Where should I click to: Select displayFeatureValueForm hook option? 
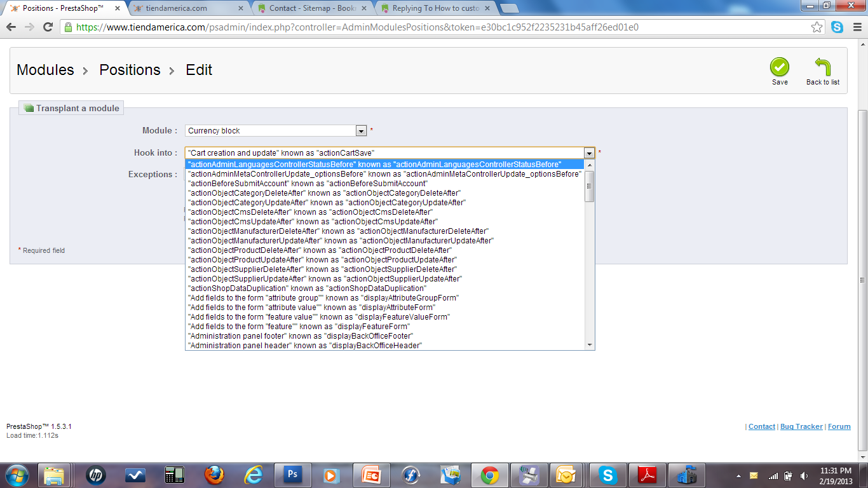coord(384,317)
